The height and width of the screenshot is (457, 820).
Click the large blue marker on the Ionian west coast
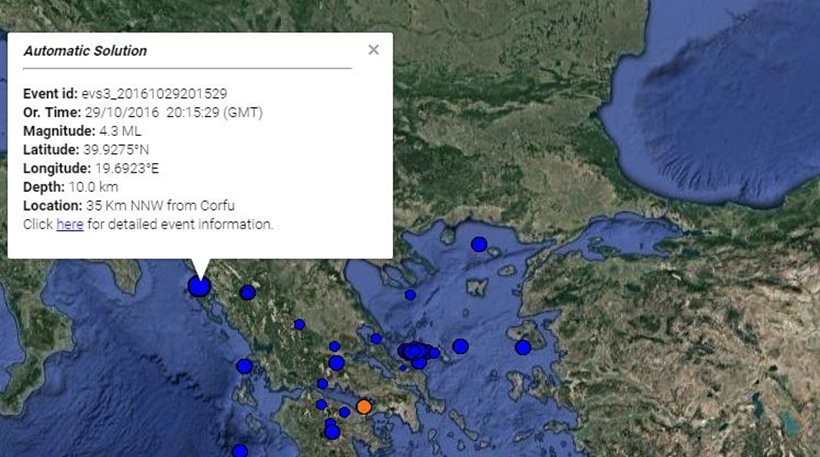coord(244,366)
